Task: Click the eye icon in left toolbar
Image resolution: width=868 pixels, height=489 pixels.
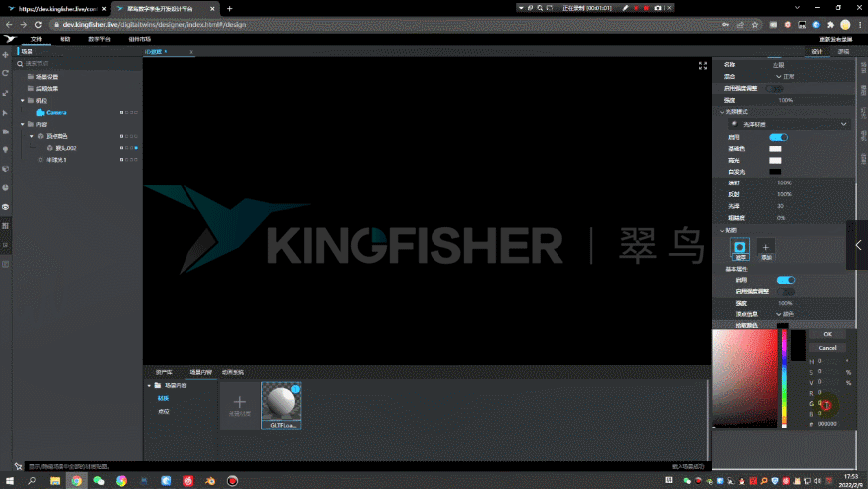Action: pos(6,207)
